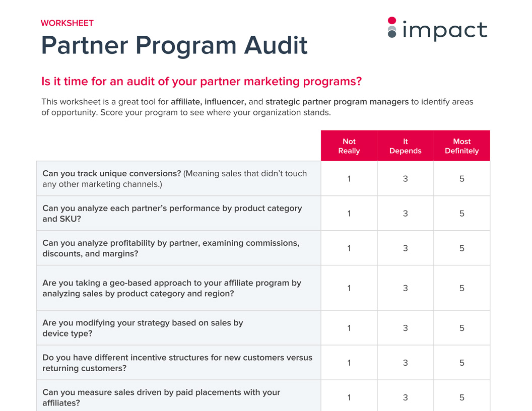Viewport: 532px width, 411px height.
Task: Click the "It Depends" column header
Action: [x=405, y=146]
